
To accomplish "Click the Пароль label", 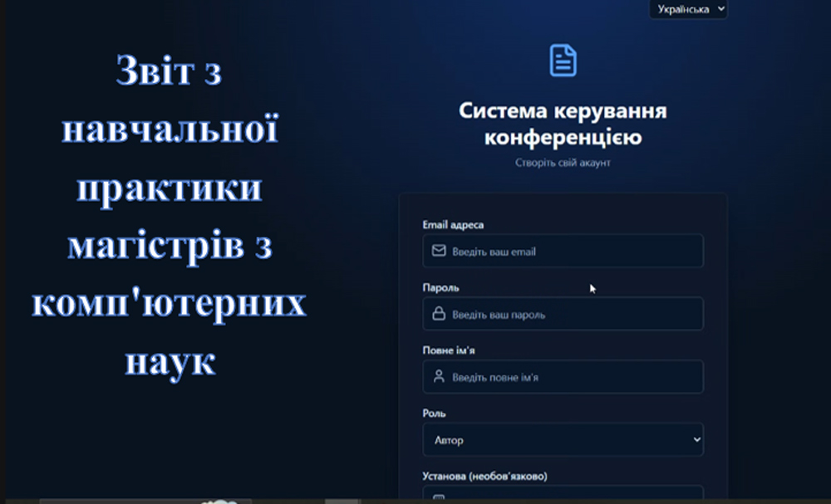I will [x=441, y=288].
